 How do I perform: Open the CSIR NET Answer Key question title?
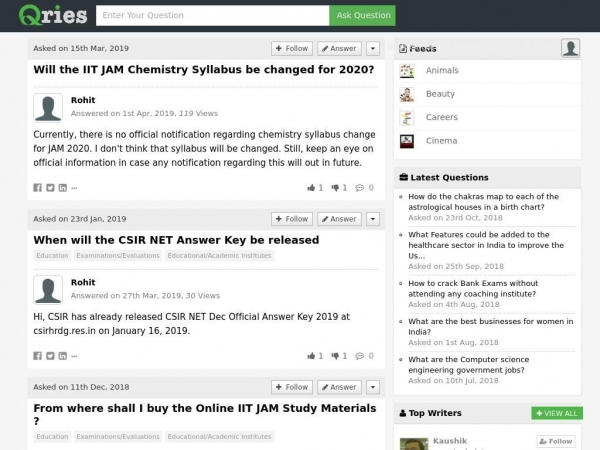(x=176, y=240)
